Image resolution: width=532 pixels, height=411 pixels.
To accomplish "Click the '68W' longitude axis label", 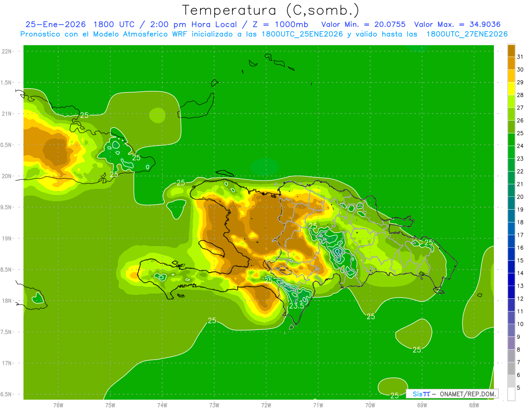I will click(474, 405).
